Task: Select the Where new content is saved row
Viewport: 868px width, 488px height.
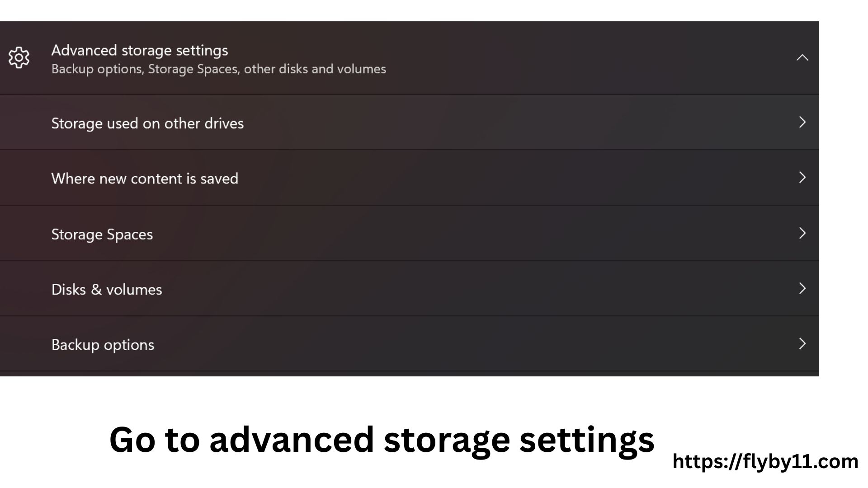Action: [145, 178]
